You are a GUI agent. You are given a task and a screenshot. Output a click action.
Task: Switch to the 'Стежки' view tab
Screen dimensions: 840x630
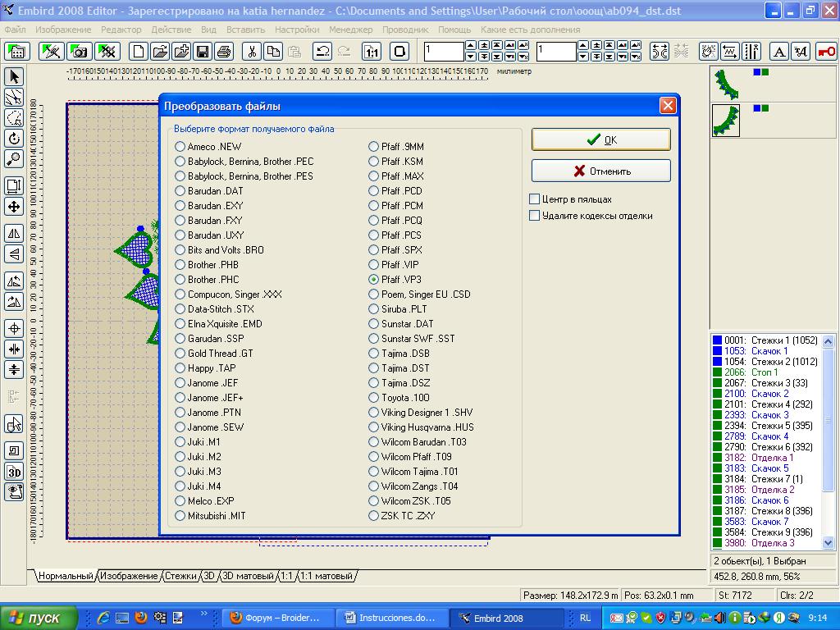pyautogui.click(x=180, y=577)
